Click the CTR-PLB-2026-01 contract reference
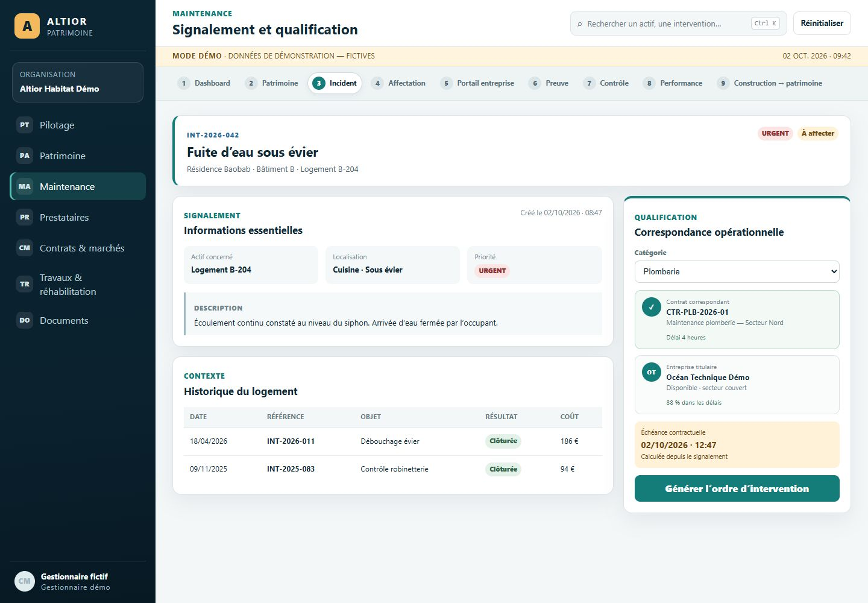 (x=697, y=312)
